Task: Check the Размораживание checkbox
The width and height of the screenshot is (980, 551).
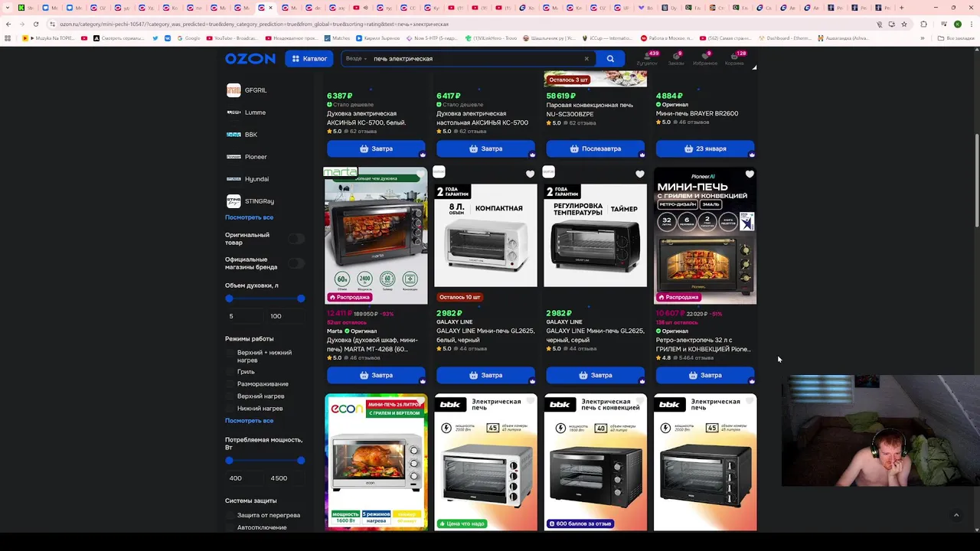Action: (230, 384)
